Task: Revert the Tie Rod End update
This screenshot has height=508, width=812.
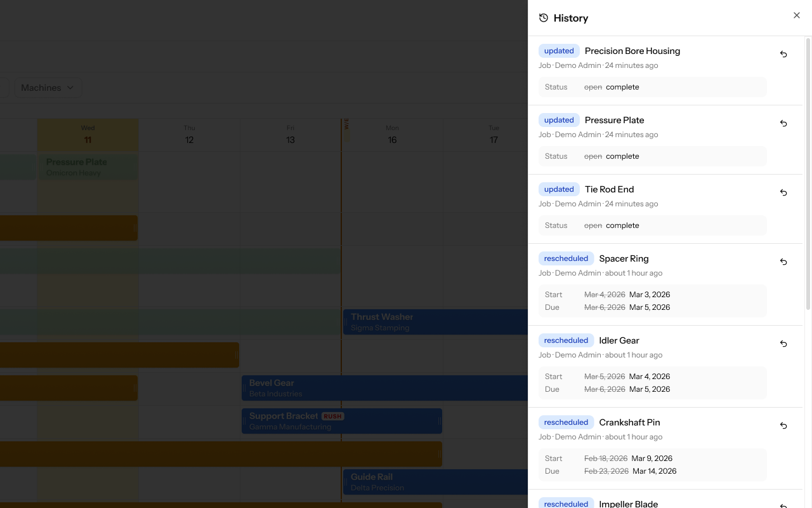Action: tap(783, 193)
